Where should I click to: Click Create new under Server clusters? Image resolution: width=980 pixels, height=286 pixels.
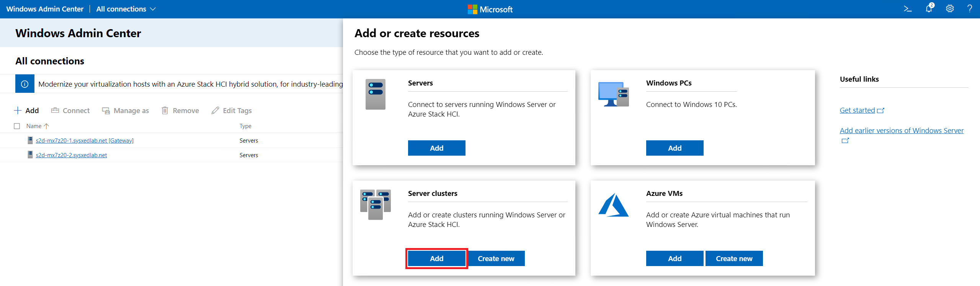point(496,258)
